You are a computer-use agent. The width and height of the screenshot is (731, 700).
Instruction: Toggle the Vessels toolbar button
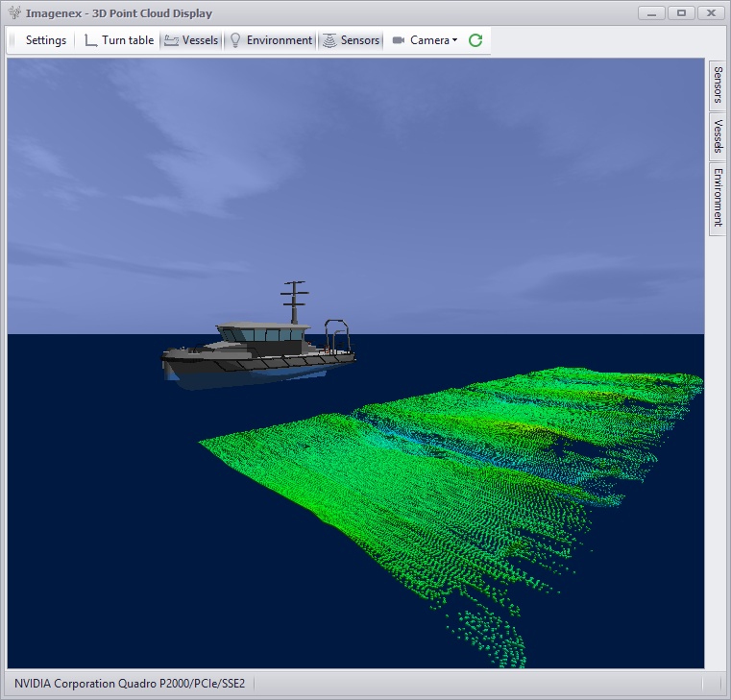pyautogui.click(x=191, y=40)
